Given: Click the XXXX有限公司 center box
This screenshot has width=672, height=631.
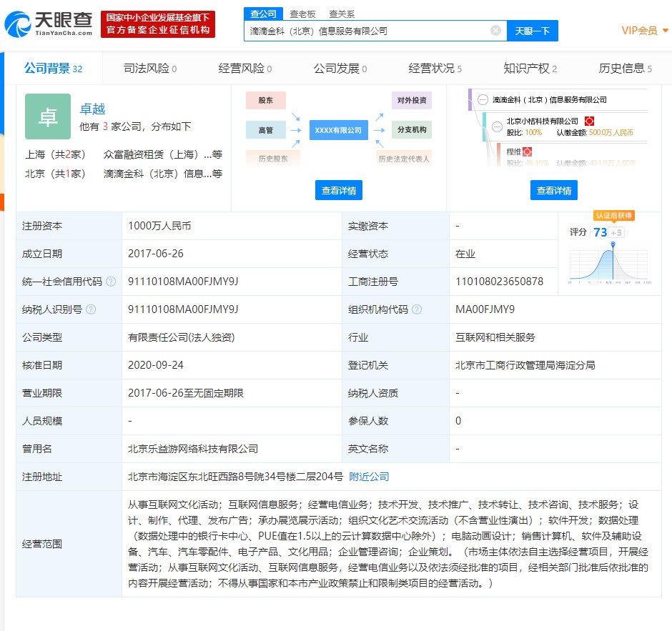Looking at the screenshot, I should point(339,130).
